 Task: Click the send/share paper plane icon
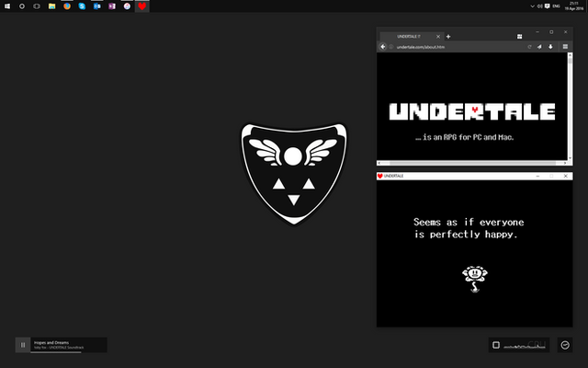pyautogui.click(x=539, y=47)
